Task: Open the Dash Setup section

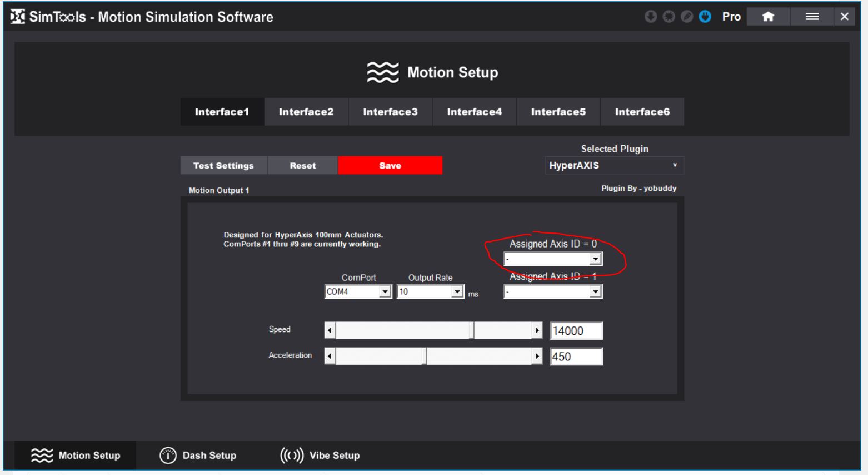Action: 198,456
